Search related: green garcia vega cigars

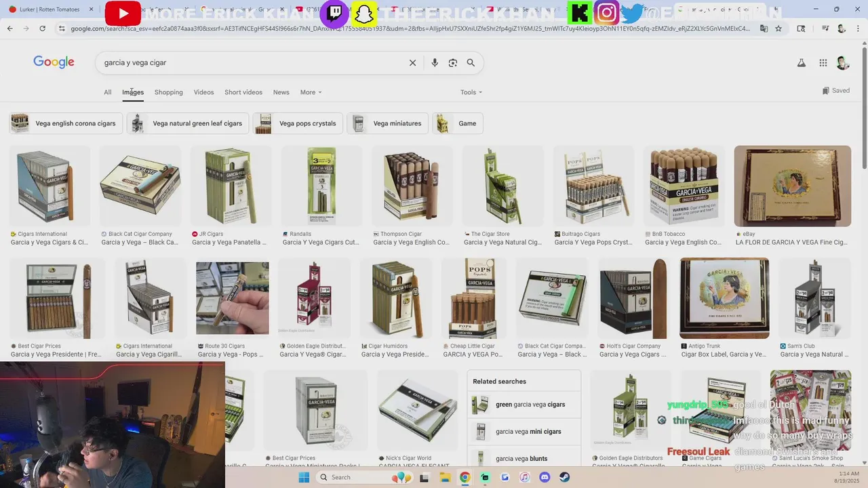tap(524, 405)
